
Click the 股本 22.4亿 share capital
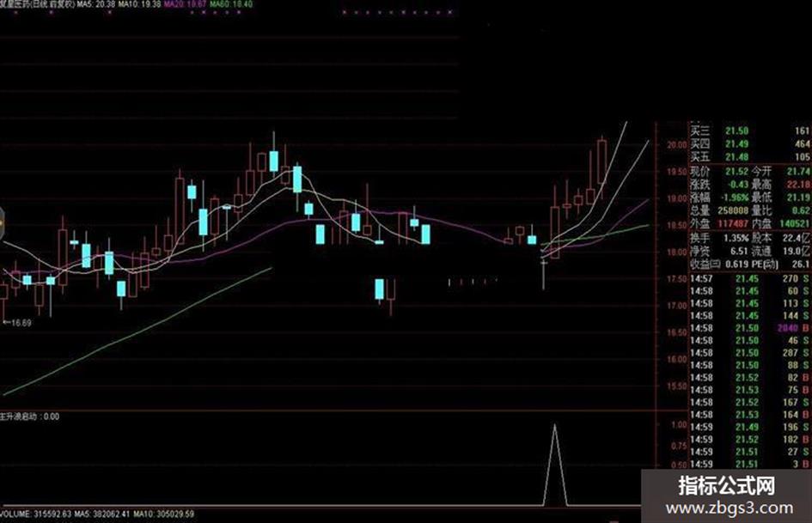[781, 238]
